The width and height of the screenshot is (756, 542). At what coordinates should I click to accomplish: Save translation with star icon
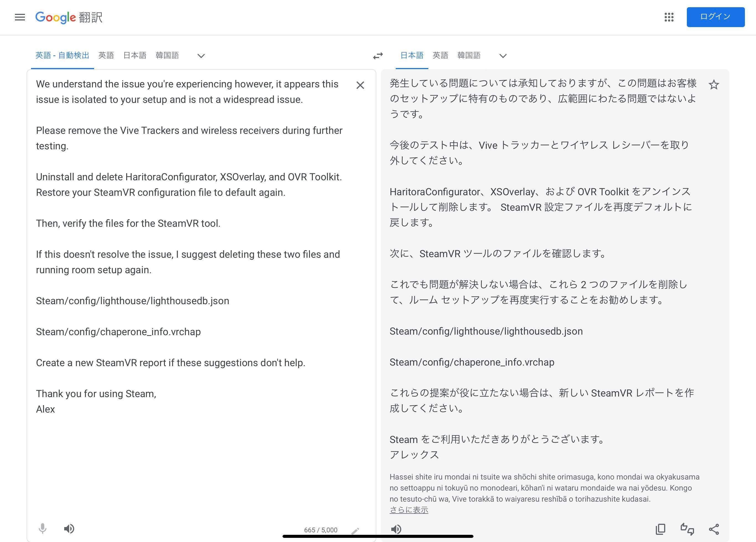click(714, 85)
